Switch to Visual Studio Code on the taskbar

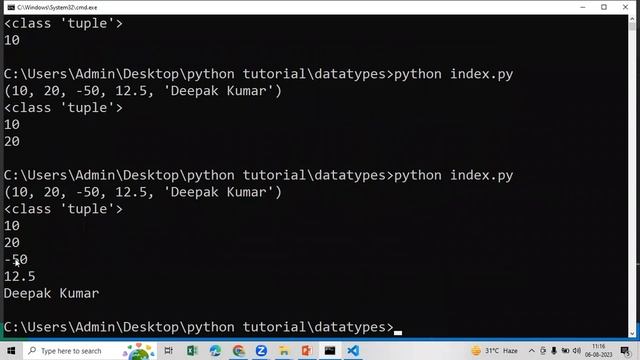click(353, 351)
